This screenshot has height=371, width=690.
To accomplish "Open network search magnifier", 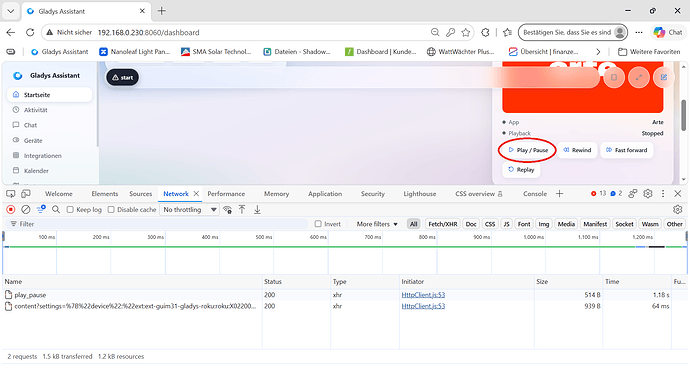I will point(56,209).
